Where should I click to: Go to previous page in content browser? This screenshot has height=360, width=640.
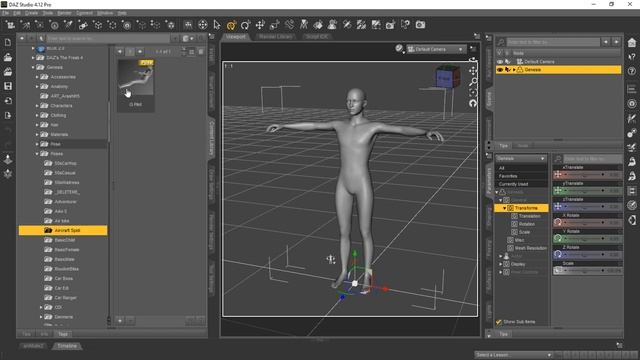point(120,51)
